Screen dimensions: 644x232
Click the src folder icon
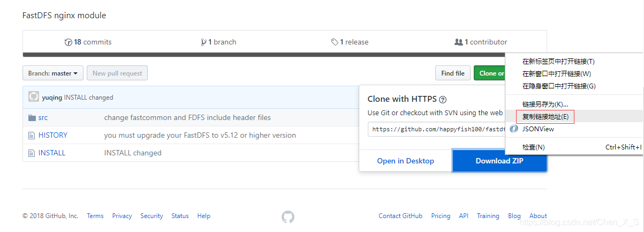pos(32,117)
